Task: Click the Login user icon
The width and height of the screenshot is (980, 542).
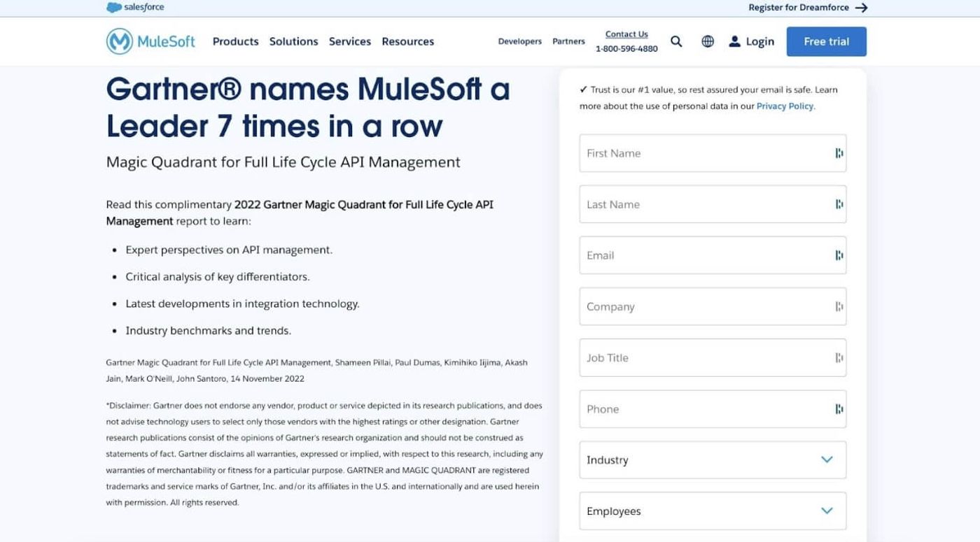Action: 734,41
